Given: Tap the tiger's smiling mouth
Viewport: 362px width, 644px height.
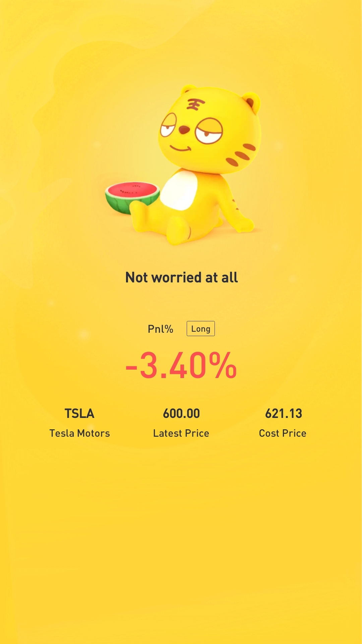Looking at the screenshot, I should point(180,148).
